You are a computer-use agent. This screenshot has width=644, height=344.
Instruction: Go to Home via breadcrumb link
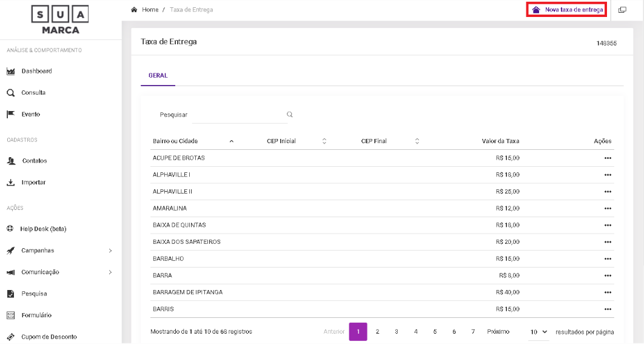point(150,10)
